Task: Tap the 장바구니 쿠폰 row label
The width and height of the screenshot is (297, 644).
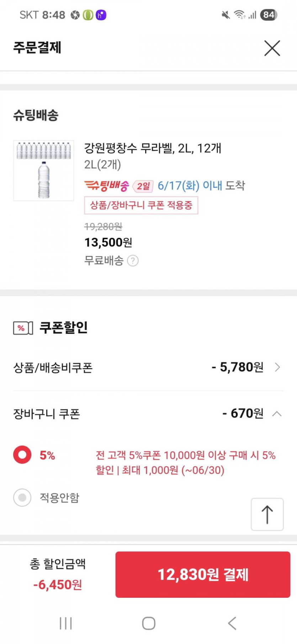Action: [x=47, y=414]
